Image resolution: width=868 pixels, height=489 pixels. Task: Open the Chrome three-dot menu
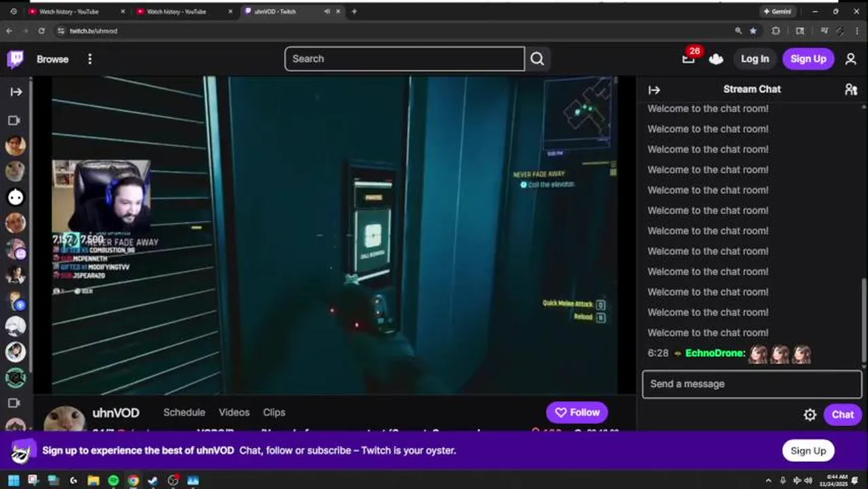pos(858,31)
